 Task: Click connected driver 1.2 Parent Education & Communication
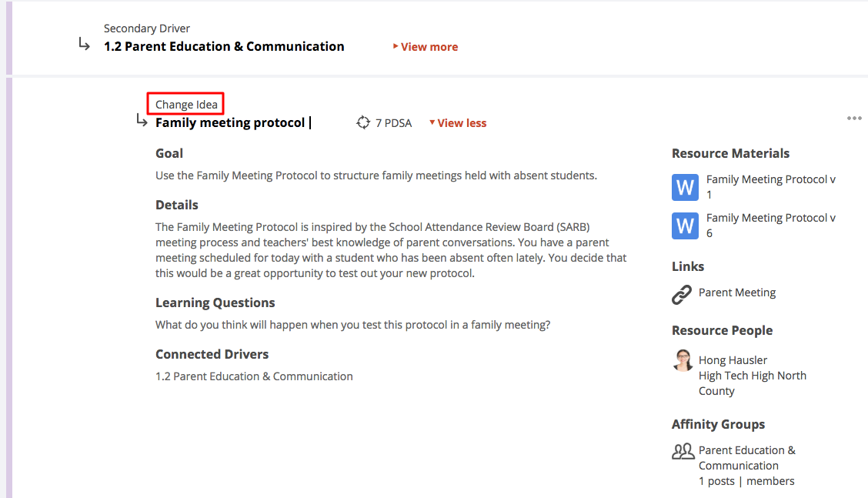[253, 376]
